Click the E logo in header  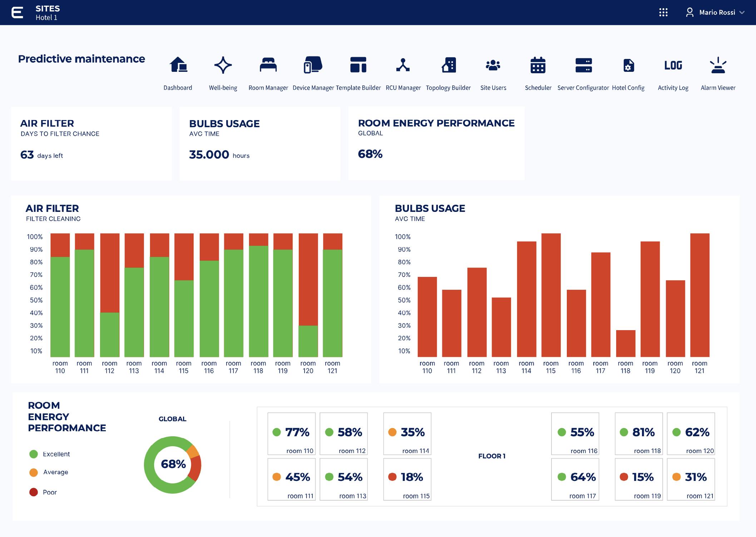coord(17,13)
